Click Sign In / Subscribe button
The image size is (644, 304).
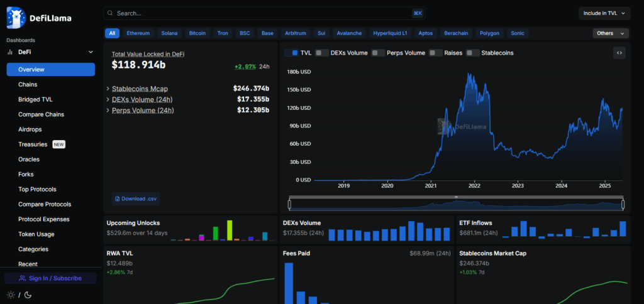[50, 278]
